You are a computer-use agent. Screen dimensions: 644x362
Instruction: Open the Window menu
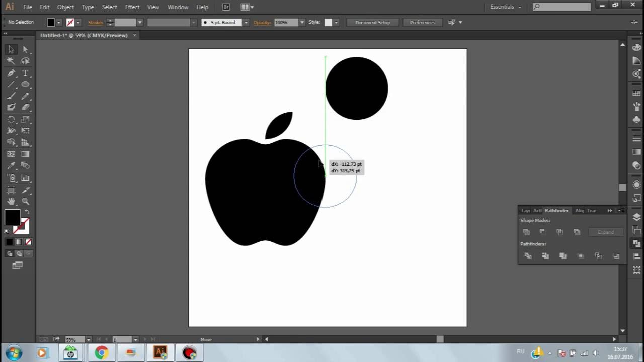click(178, 7)
